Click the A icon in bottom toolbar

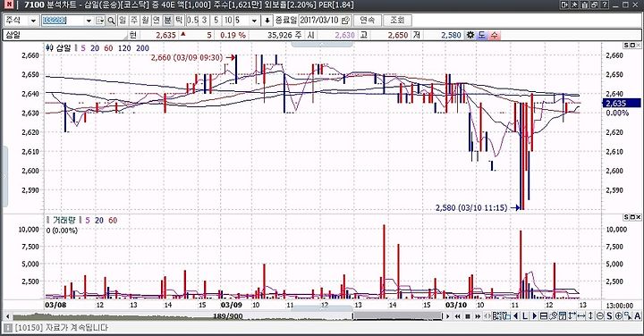coord(638,316)
